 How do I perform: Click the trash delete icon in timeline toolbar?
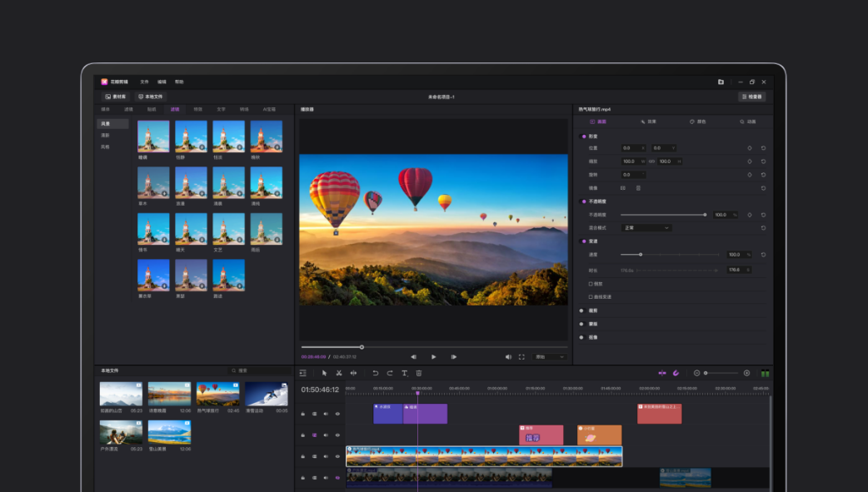click(419, 373)
